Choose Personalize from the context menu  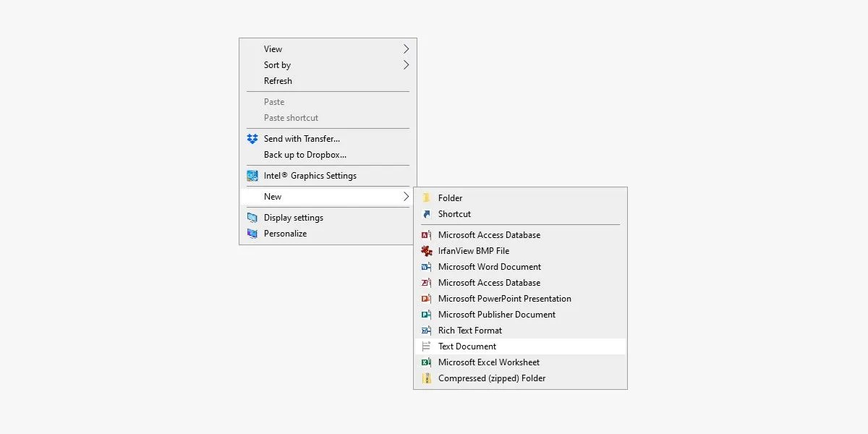(286, 234)
